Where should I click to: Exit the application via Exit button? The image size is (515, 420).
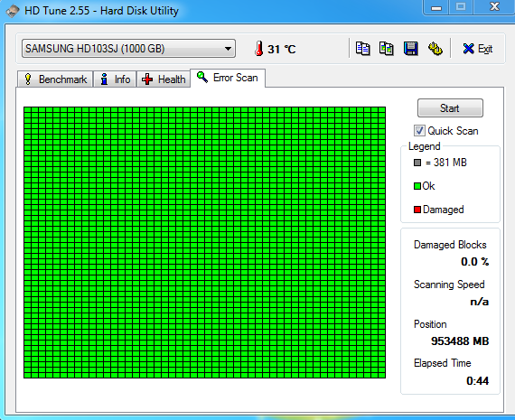pos(477,49)
